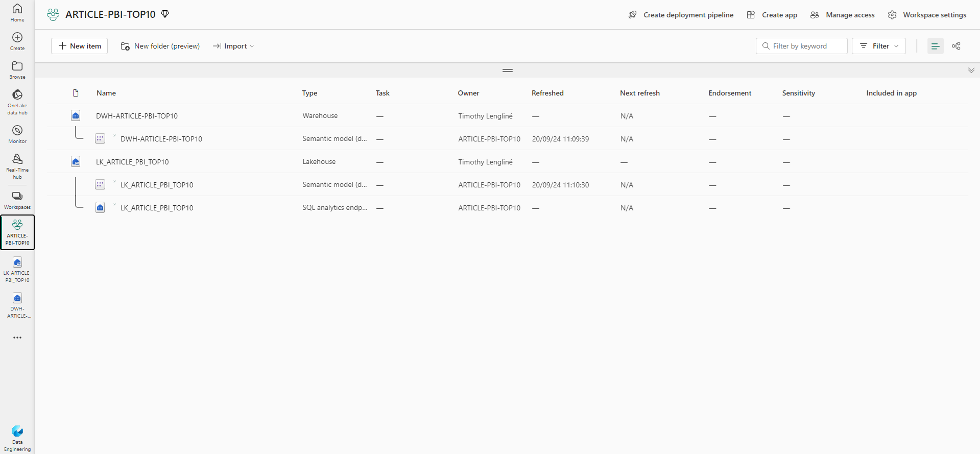Image resolution: width=980 pixels, height=454 pixels.
Task: Click the ARTICLE-PBI-TOP10 workspace title
Action: click(x=110, y=14)
